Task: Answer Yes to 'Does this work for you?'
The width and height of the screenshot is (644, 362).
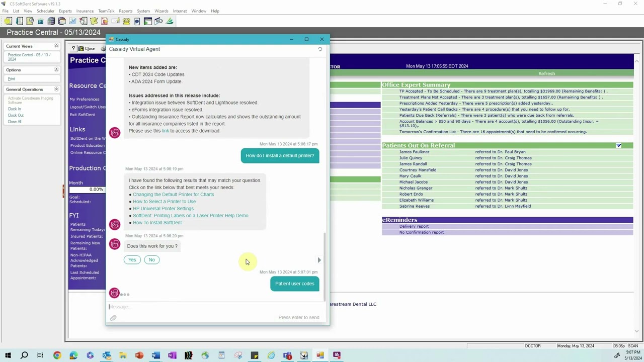Action: click(x=132, y=260)
